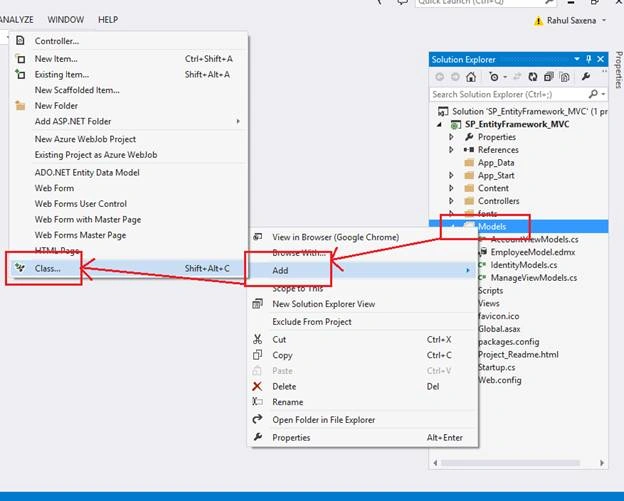Click the New Solution Explorer View icon

(257, 304)
